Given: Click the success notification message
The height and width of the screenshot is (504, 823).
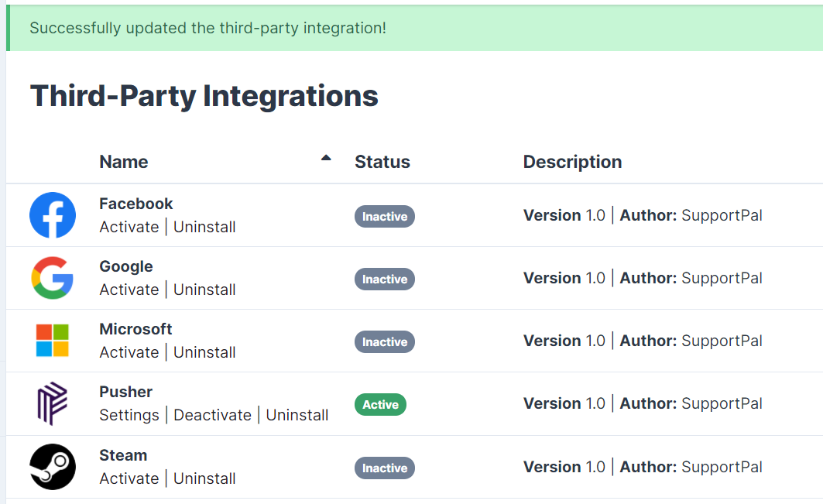Looking at the screenshot, I should pos(207,28).
